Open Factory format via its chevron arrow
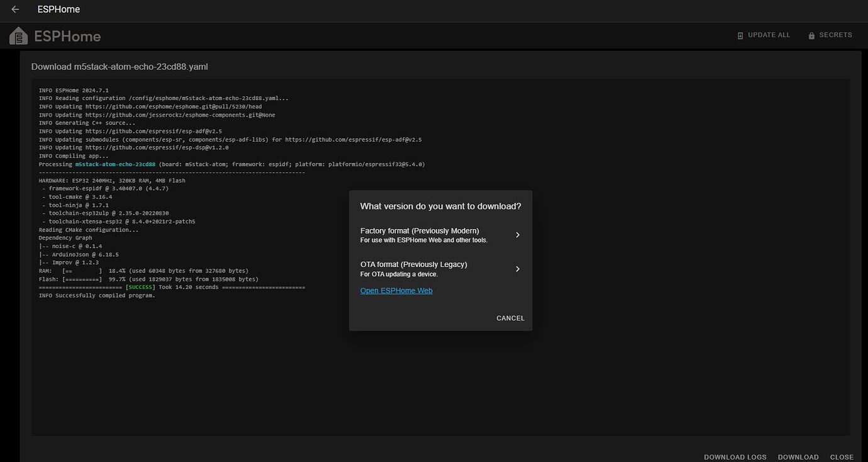Image resolution: width=868 pixels, height=462 pixels. [517, 235]
